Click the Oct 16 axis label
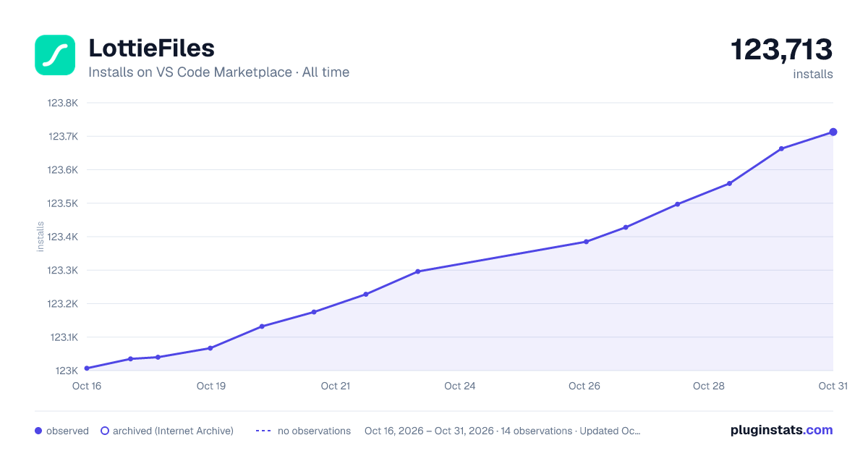868x456 pixels. coord(87,386)
